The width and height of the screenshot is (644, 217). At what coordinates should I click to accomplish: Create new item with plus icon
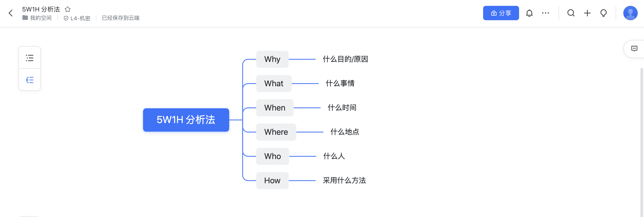pos(587,13)
